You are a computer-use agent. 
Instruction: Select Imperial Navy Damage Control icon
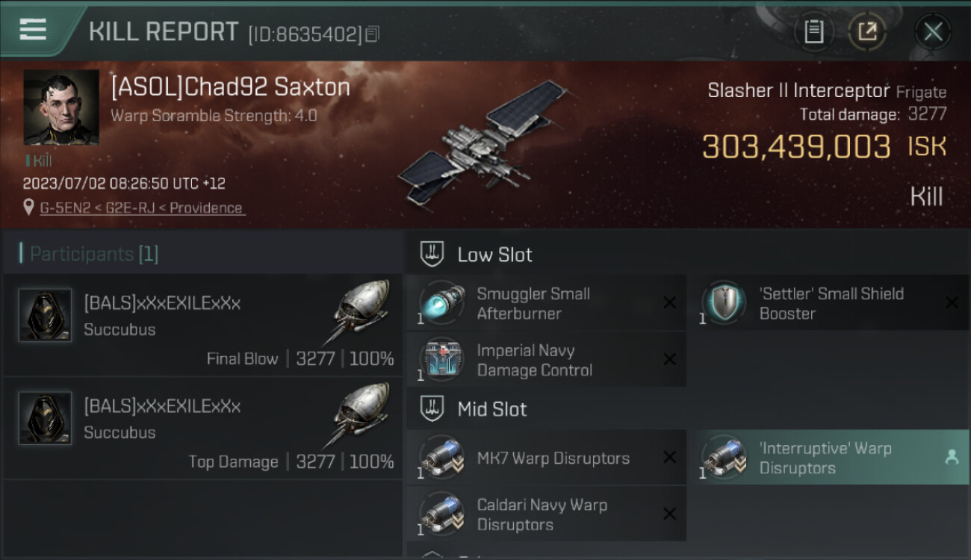pyautogui.click(x=441, y=360)
